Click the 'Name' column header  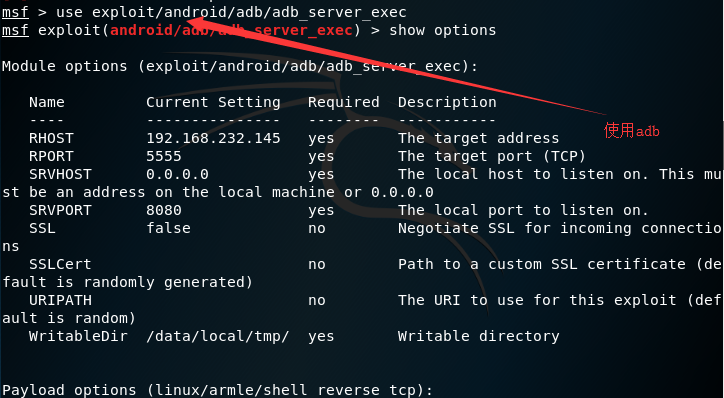click(x=47, y=103)
